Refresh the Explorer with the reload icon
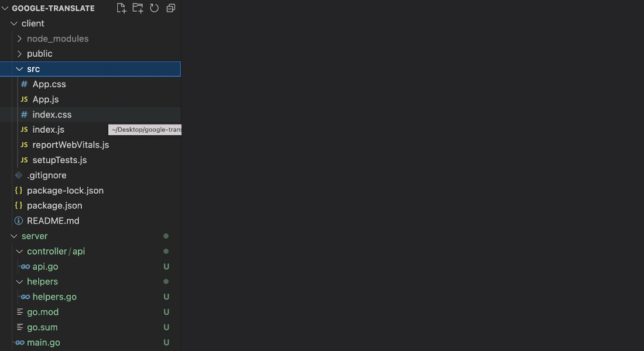 point(154,8)
